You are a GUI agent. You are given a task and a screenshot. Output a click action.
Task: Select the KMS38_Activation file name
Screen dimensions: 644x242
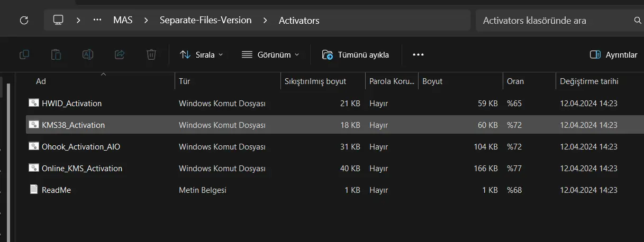(73, 125)
